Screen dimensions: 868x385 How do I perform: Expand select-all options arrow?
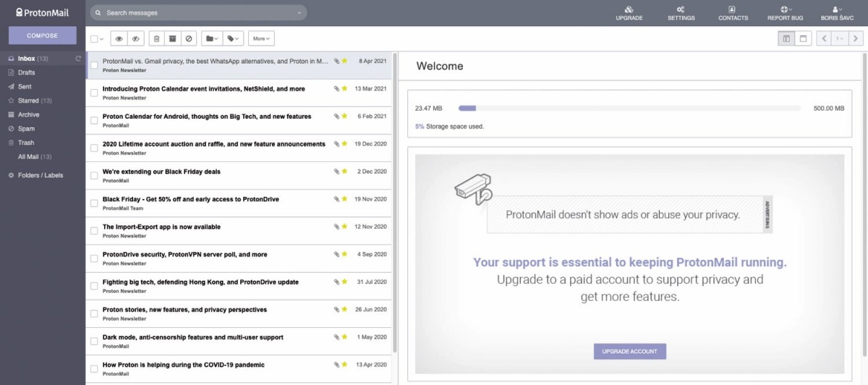coord(102,38)
